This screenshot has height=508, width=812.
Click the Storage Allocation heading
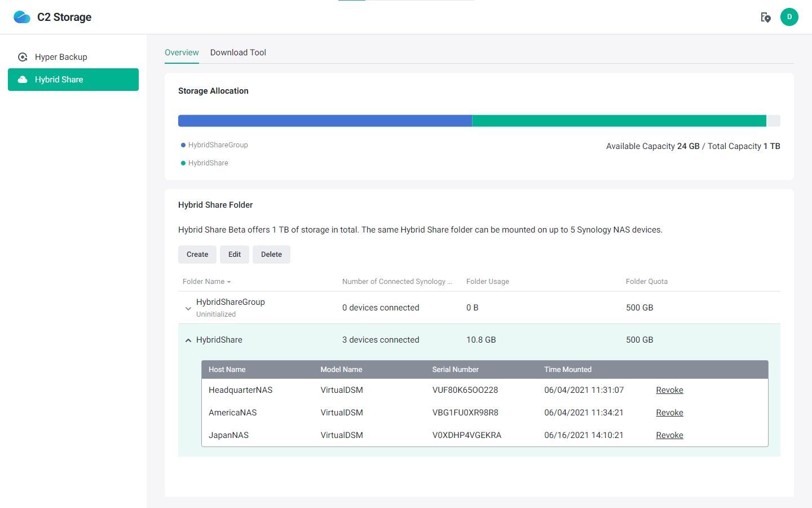coord(213,91)
